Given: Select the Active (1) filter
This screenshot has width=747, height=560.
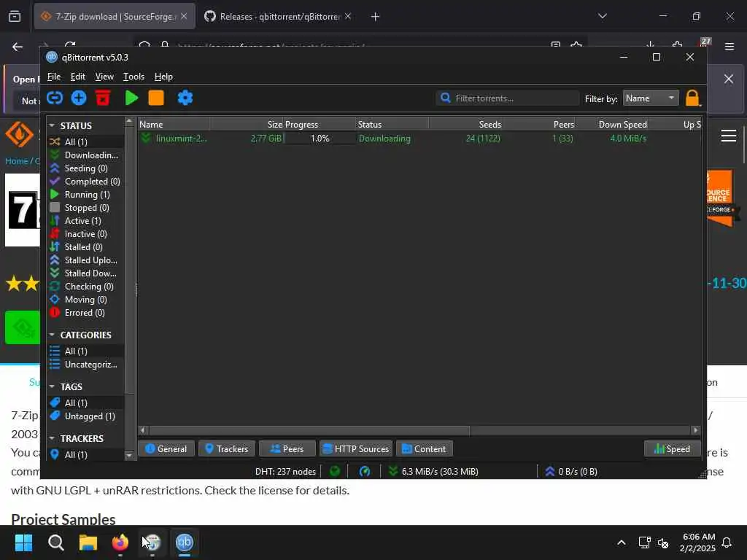Looking at the screenshot, I should 85,221.
